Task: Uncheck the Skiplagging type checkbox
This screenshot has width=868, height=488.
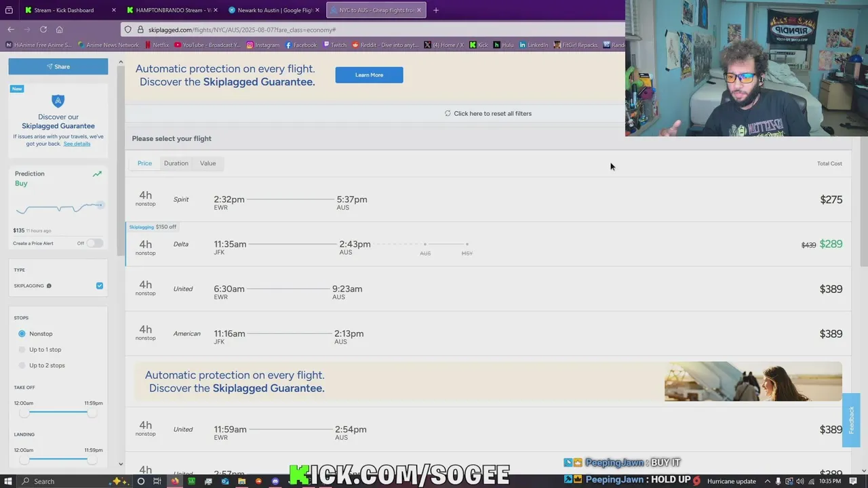Action: tap(100, 286)
